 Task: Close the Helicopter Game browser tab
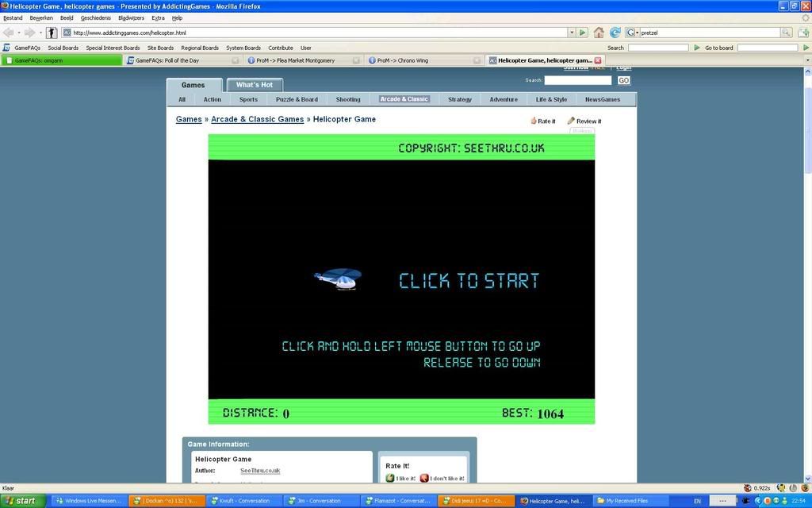[598, 60]
